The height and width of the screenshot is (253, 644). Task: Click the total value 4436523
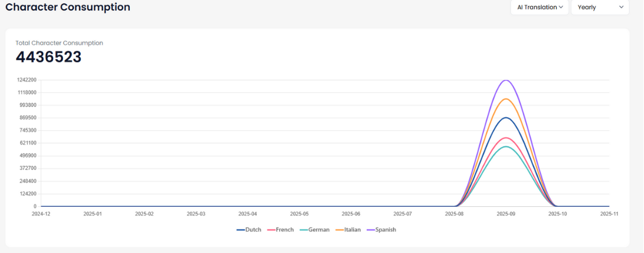click(x=48, y=57)
